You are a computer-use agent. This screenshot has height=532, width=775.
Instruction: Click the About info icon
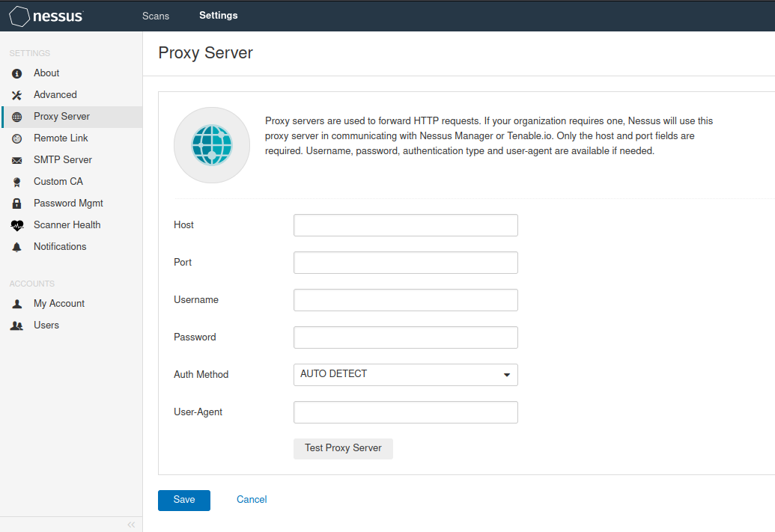tap(16, 73)
